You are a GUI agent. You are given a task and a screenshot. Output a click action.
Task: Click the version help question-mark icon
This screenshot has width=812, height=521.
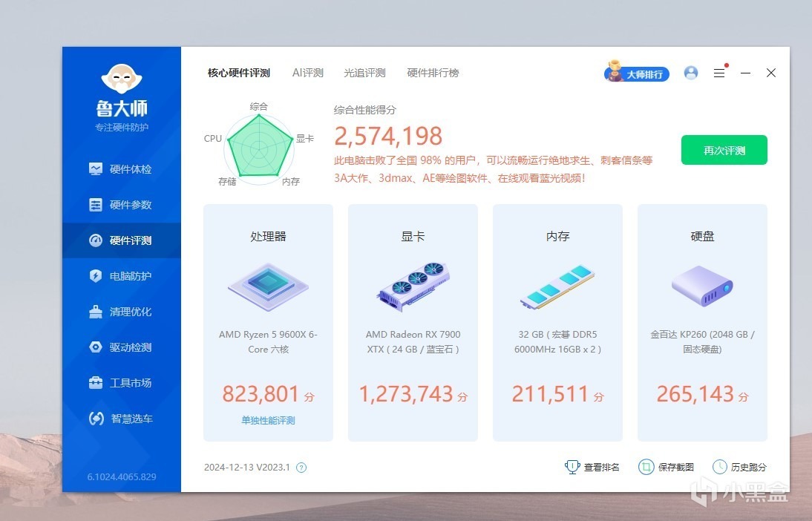pyautogui.click(x=301, y=468)
